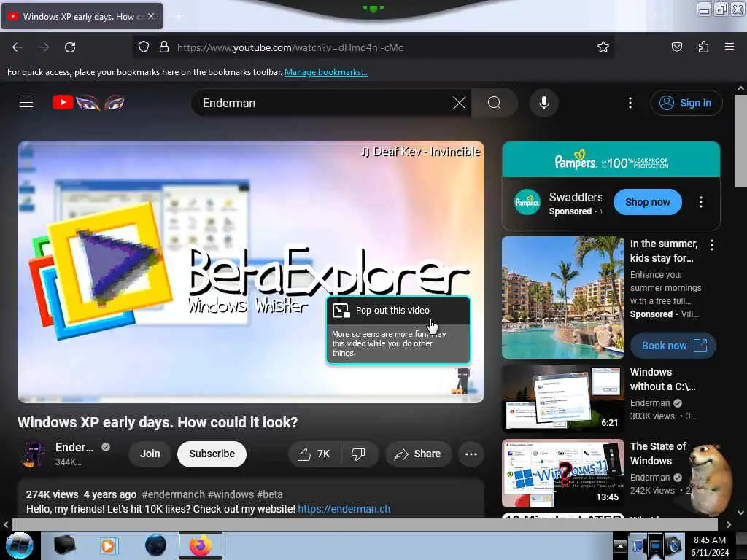
Task: Show hidden system tray icons
Action: 620,546
